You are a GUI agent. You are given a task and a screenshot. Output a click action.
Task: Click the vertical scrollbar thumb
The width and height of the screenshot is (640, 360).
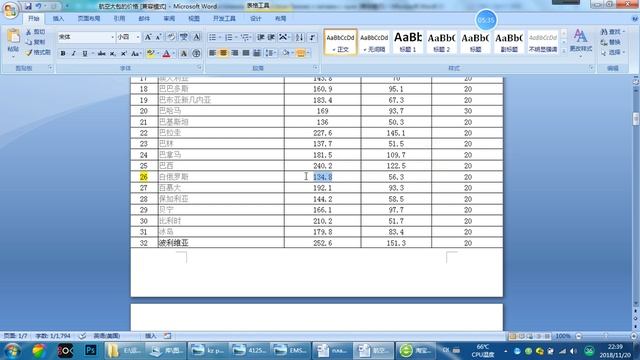[636, 119]
